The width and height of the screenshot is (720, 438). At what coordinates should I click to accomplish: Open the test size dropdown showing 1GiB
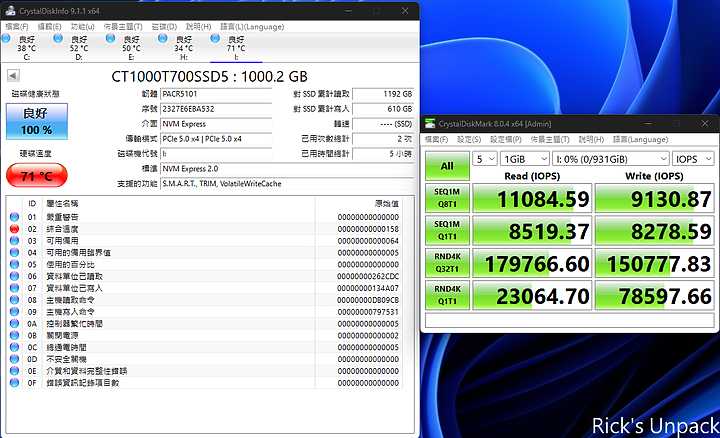click(525, 159)
